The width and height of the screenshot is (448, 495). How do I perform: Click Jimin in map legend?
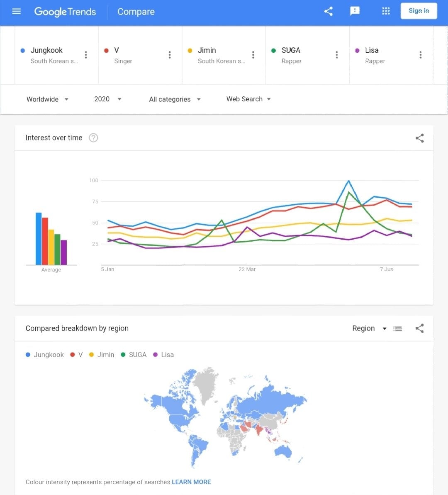point(102,355)
